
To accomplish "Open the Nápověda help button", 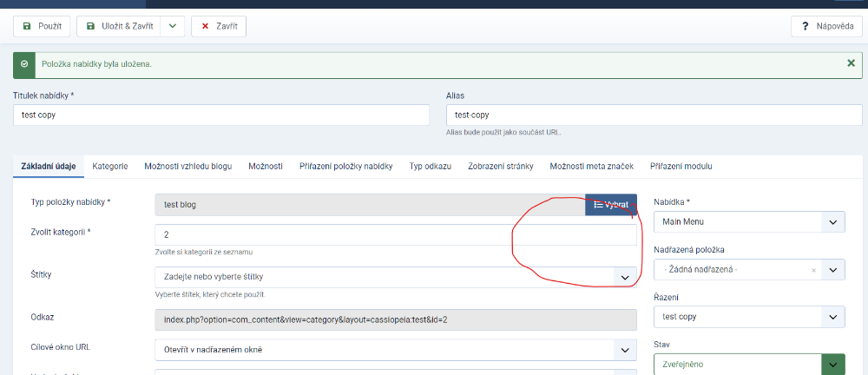I will tap(825, 26).
